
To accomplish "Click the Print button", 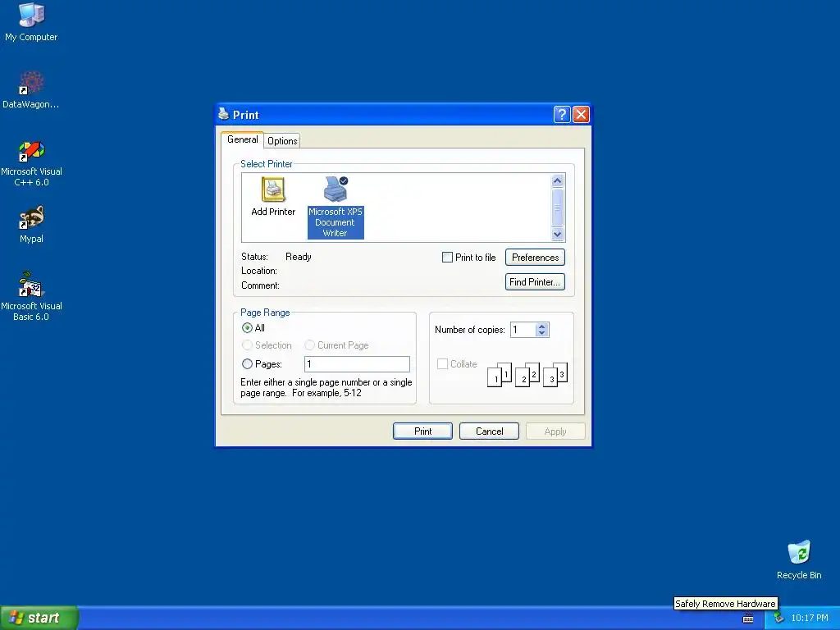I will point(422,431).
